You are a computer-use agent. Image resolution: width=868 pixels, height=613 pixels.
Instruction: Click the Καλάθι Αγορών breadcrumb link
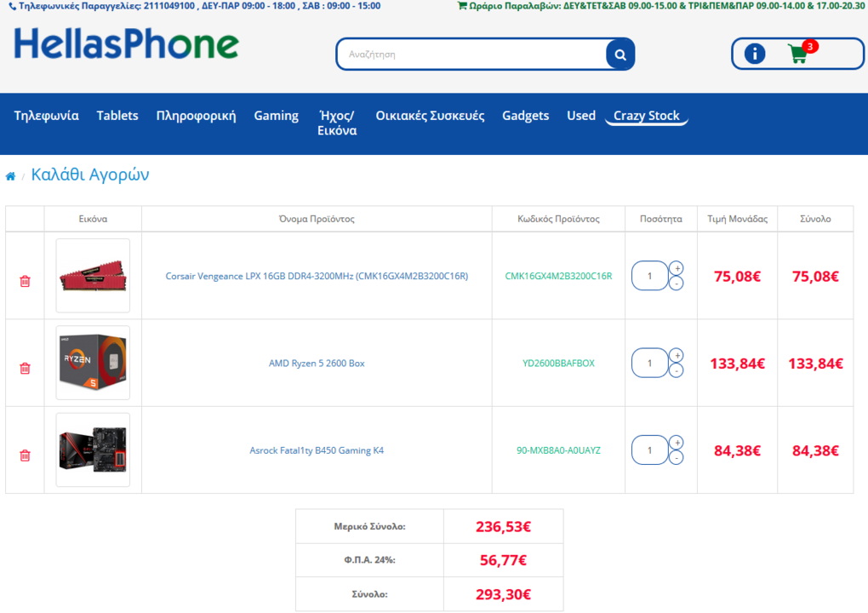click(x=90, y=175)
